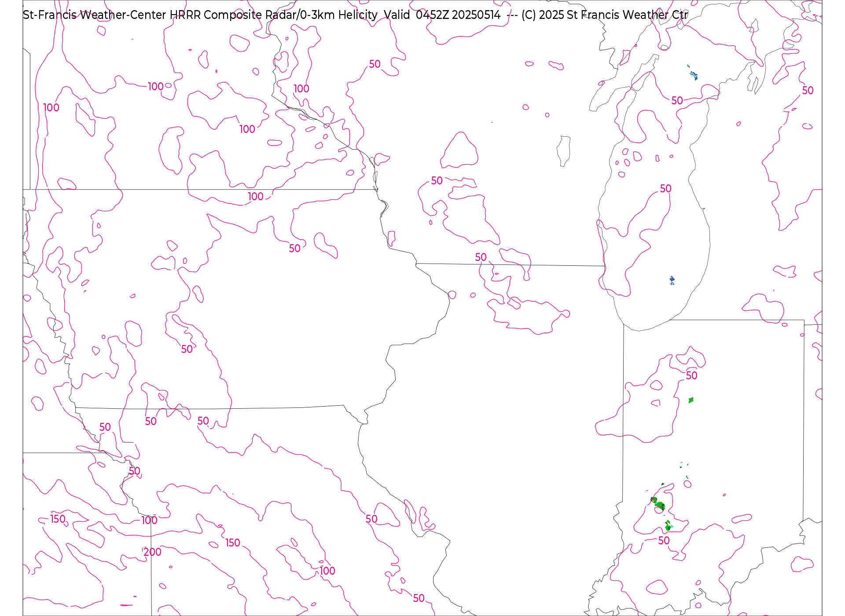Click the "HRRR Composite Radar/0-3km Helicity" title text
This screenshot has height=616, width=845.
[273, 15]
